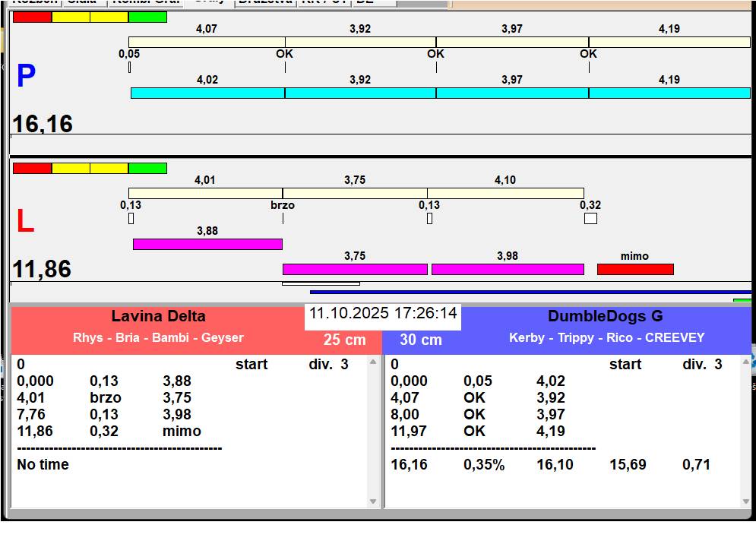Click the DumbleDogs G team header

tap(606, 317)
